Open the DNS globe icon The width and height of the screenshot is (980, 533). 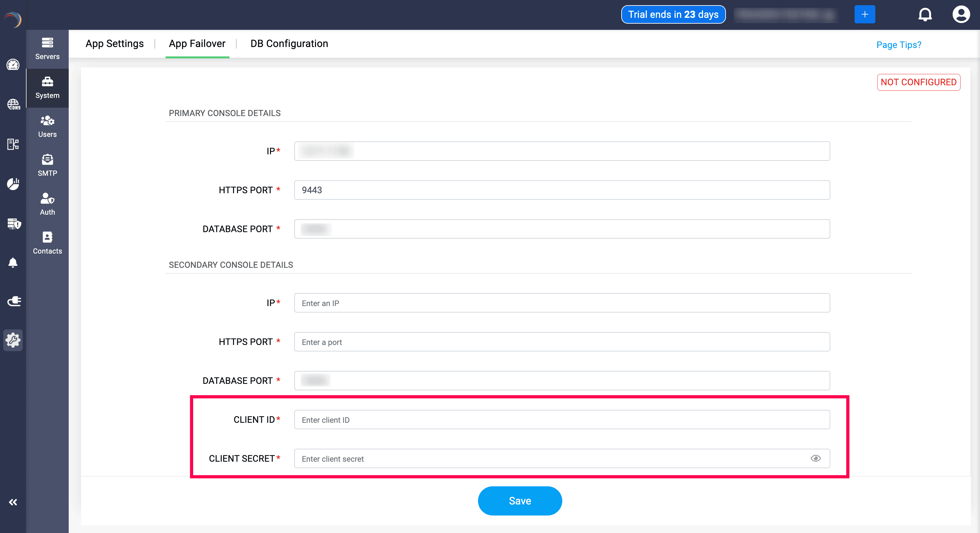click(13, 104)
